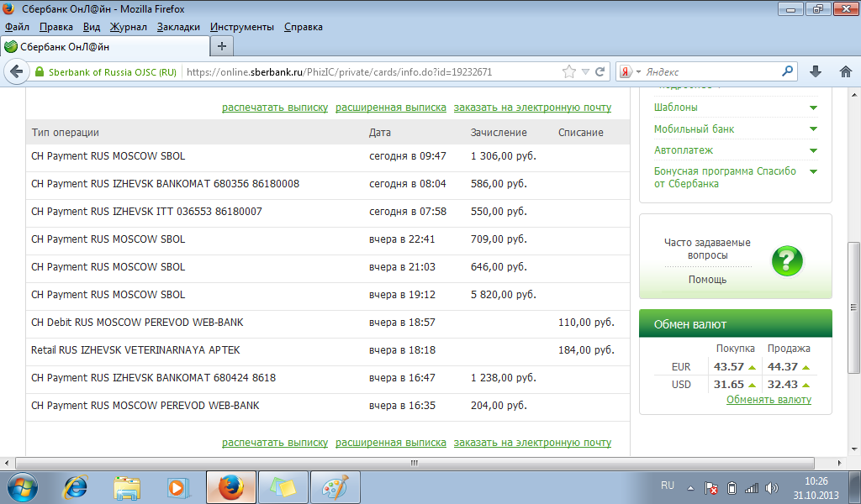Screen dimensions: 861x504
Task: Expand the Автоплатеж section
Action: (814, 151)
